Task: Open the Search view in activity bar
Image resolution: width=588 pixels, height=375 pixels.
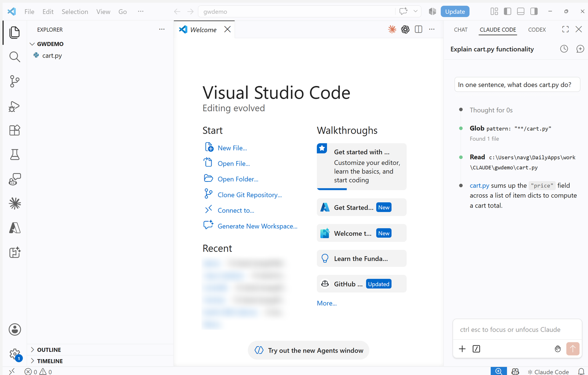Action: (x=15, y=57)
